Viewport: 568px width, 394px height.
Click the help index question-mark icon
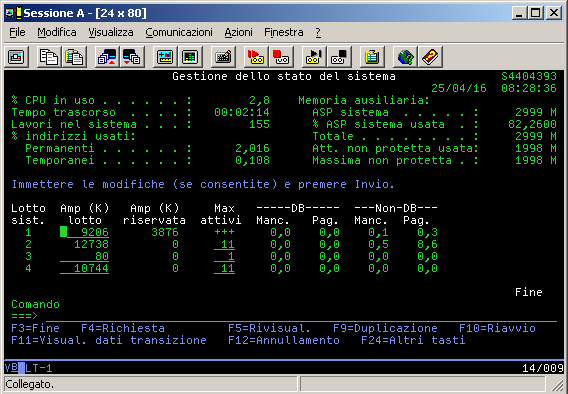[430, 57]
